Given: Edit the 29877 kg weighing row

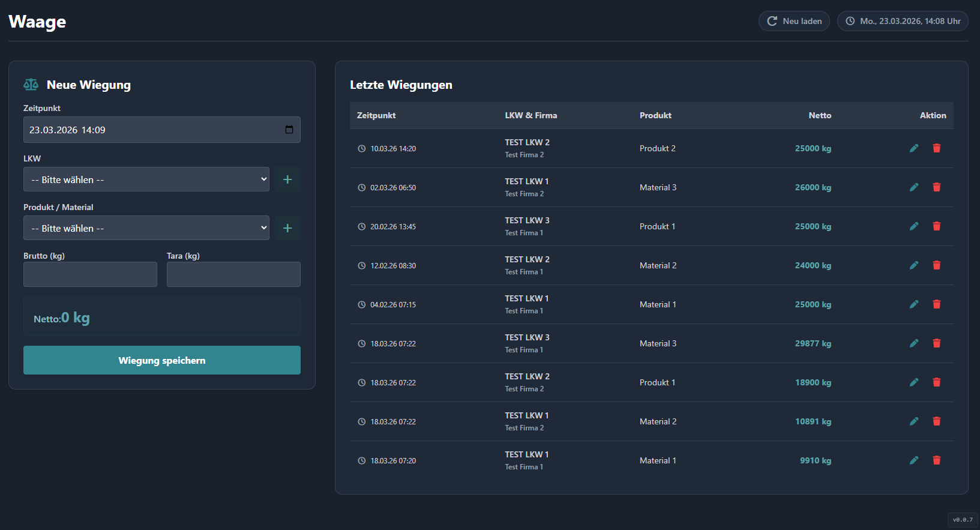Looking at the screenshot, I should coord(914,343).
